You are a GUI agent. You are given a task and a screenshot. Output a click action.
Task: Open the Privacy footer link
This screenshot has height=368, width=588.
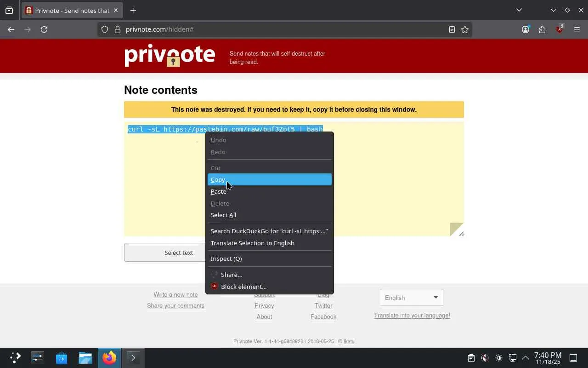click(264, 306)
